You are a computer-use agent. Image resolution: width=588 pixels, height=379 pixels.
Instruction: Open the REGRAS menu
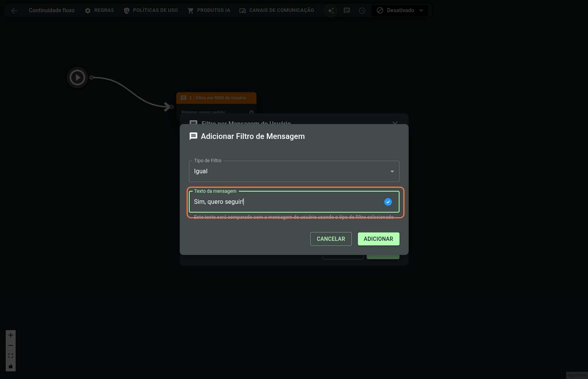pyautogui.click(x=99, y=10)
